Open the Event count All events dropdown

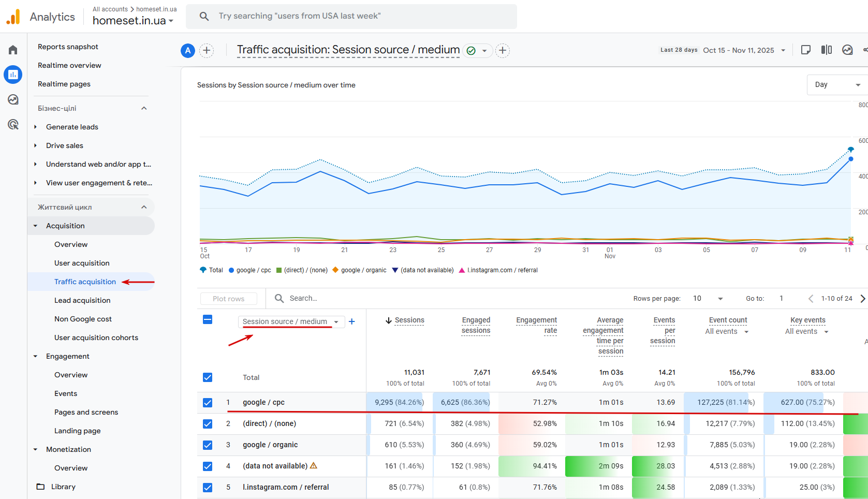727,332
